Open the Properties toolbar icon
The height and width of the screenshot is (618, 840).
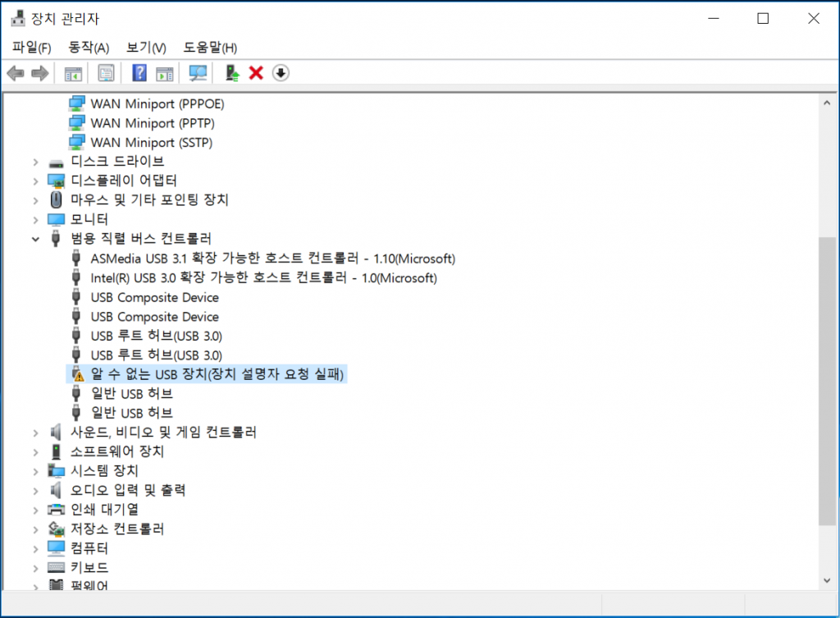[x=106, y=73]
